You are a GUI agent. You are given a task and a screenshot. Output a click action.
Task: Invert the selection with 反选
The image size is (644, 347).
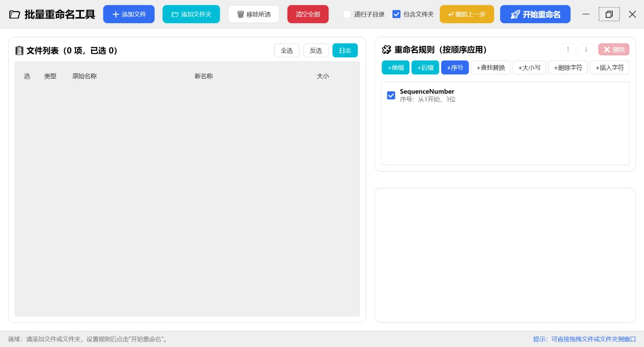[316, 51]
